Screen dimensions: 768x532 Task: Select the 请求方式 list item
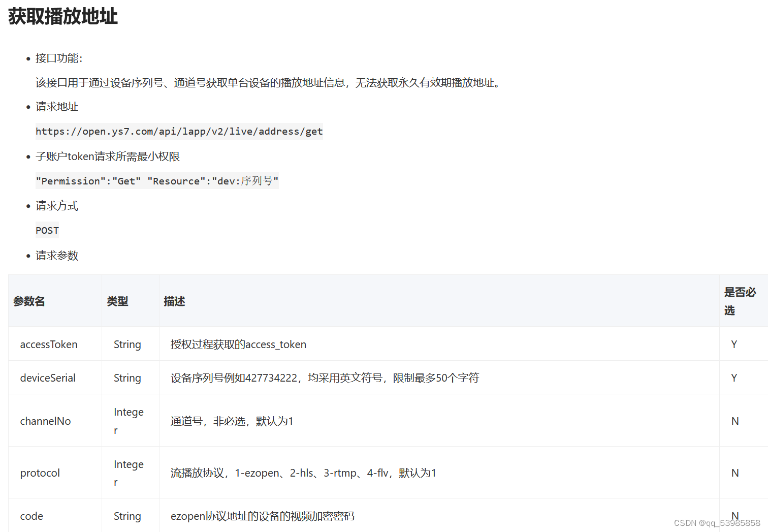tap(56, 205)
